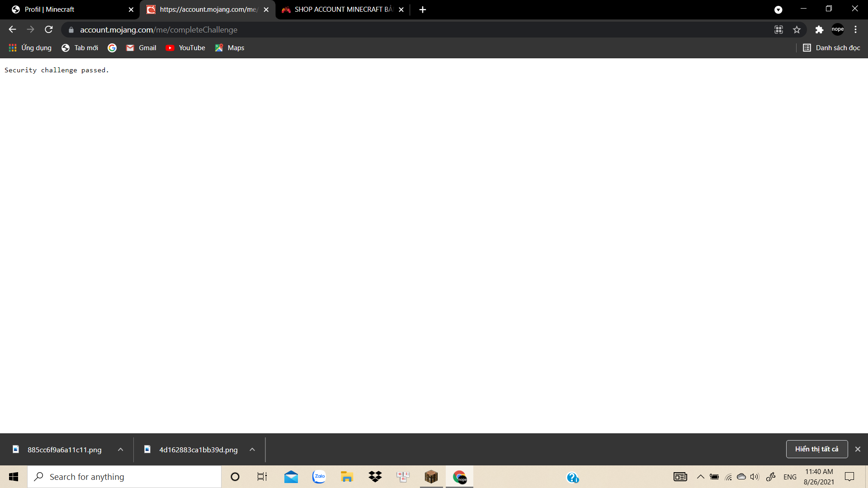Go back to previous page

pos(12,29)
